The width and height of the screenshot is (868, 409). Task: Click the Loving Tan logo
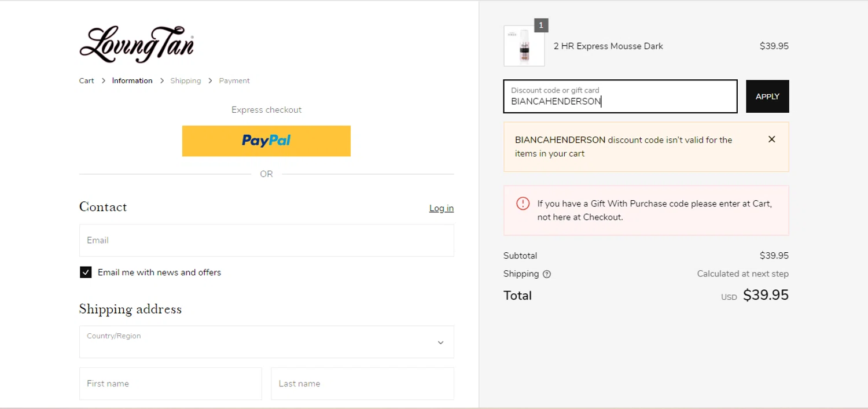coord(137,44)
